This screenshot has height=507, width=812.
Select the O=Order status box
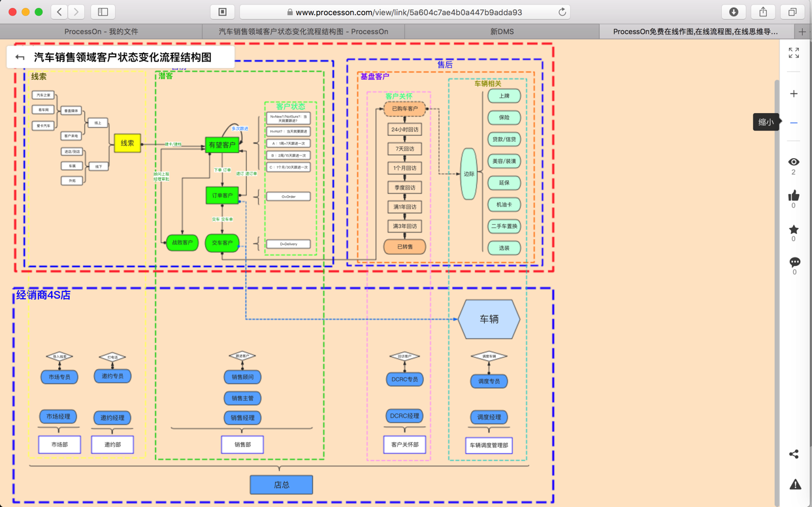(x=288, y=197)
